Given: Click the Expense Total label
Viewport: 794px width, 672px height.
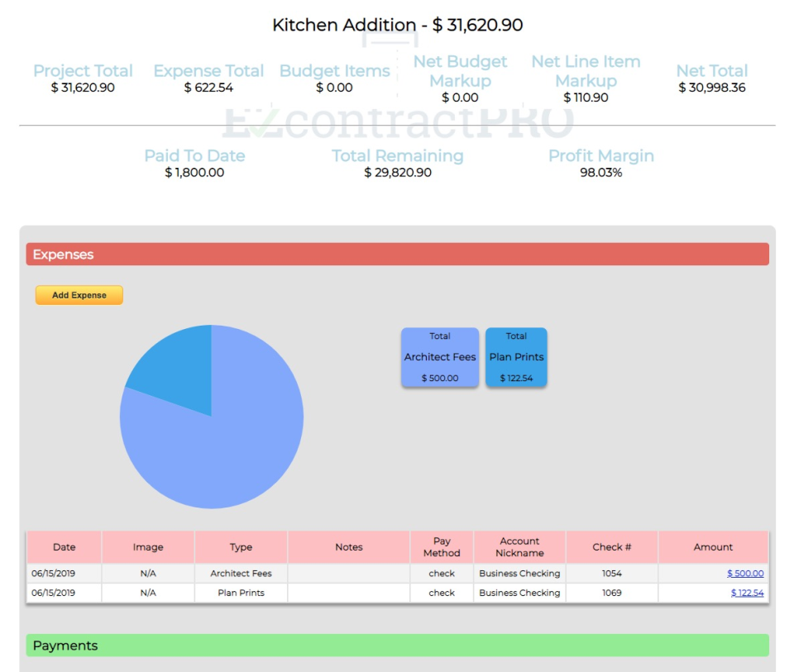Looking at the screenshot, I should click(x=208, y=71).
